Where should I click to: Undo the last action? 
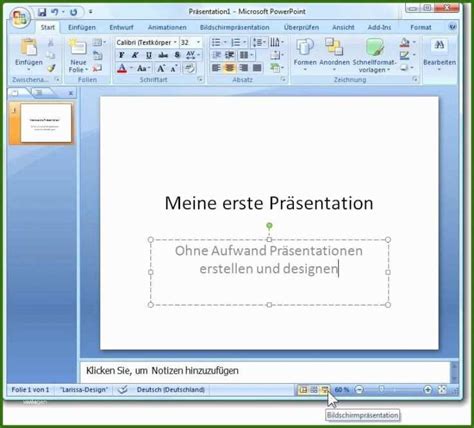click(55, 12)
